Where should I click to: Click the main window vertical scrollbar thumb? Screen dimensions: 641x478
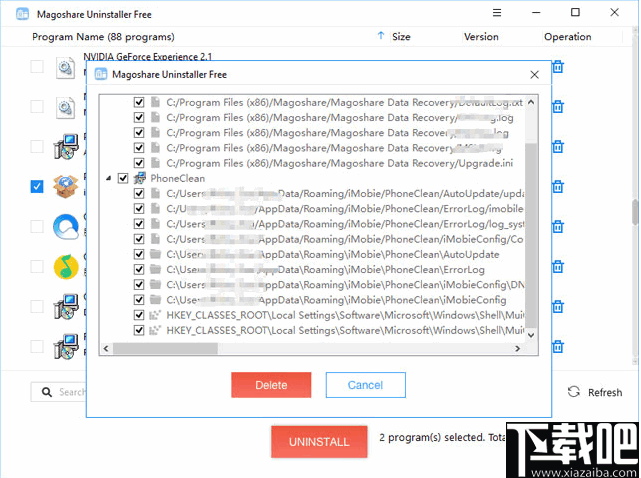point(635,212)
